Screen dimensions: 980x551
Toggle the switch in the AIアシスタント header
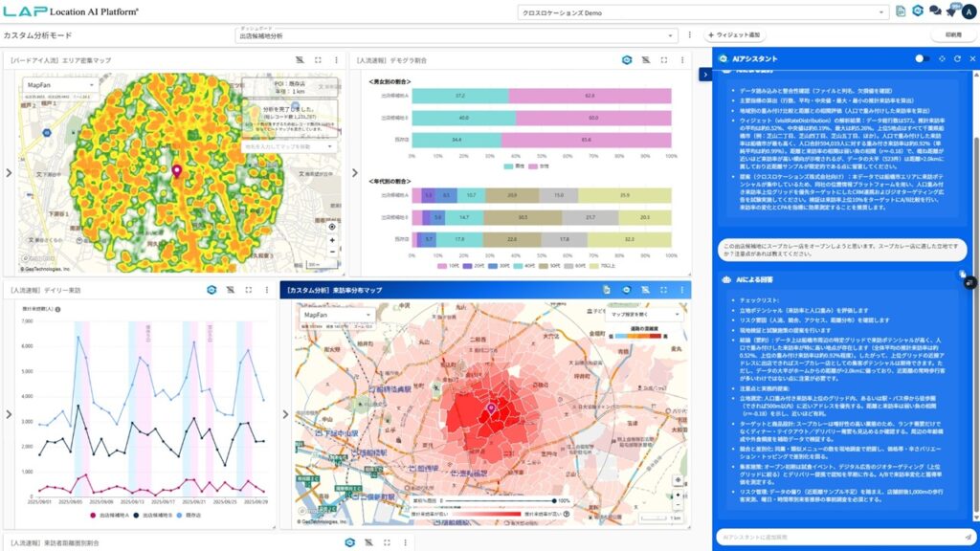tap(922, 58)
